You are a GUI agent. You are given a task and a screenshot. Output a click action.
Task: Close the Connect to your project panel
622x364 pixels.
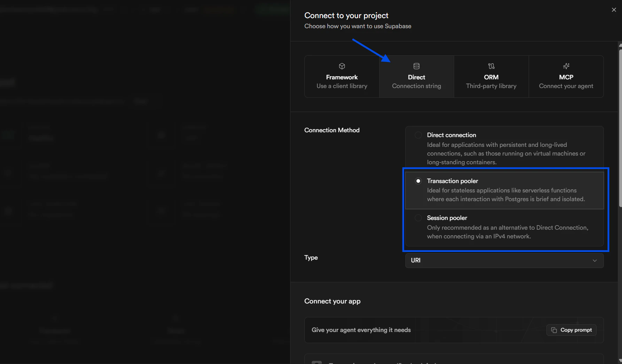coord(614,10)
